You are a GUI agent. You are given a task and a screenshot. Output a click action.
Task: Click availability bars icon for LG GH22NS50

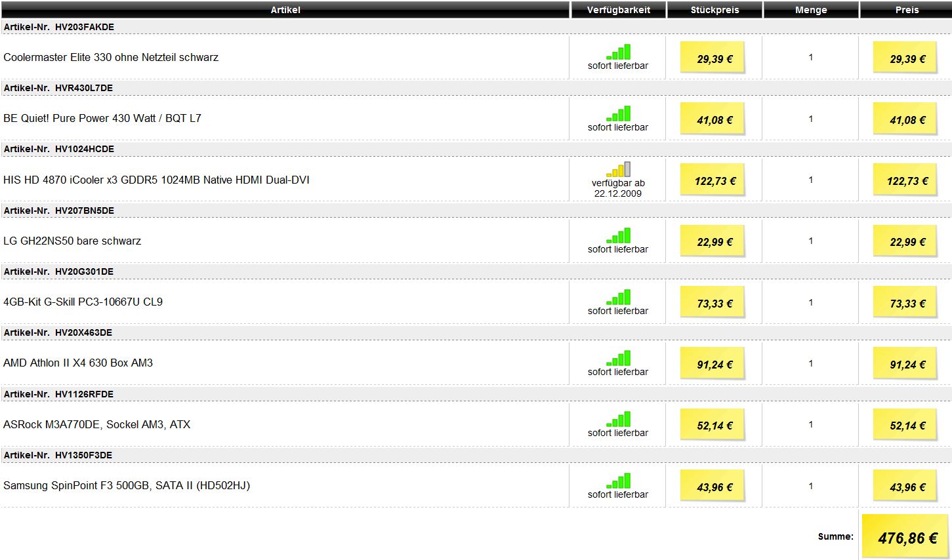point(618,235)
